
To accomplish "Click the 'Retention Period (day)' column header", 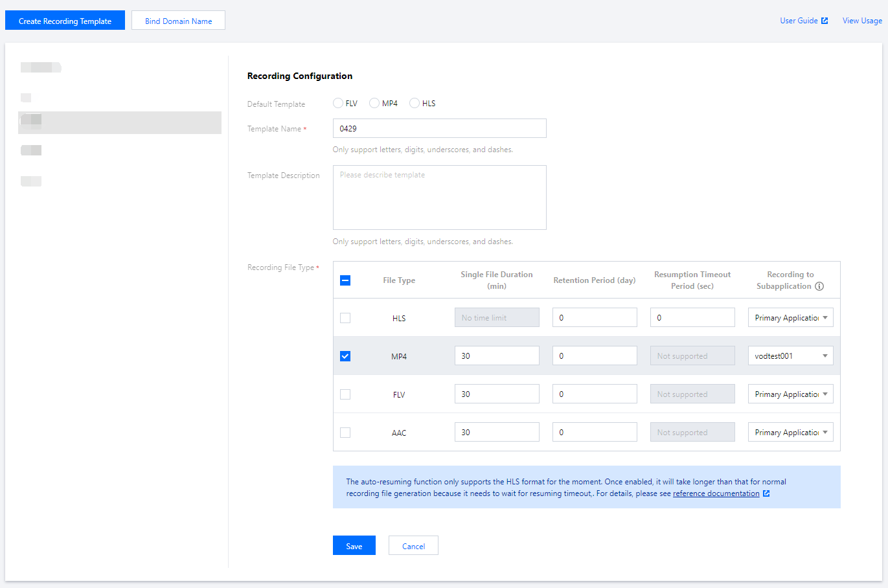I will click(x=595, y=280).
